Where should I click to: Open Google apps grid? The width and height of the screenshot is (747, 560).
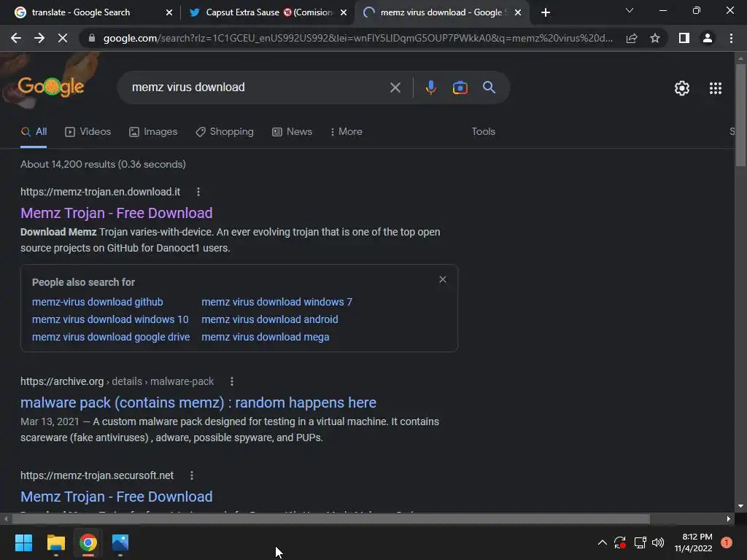[x=715, y=88]
